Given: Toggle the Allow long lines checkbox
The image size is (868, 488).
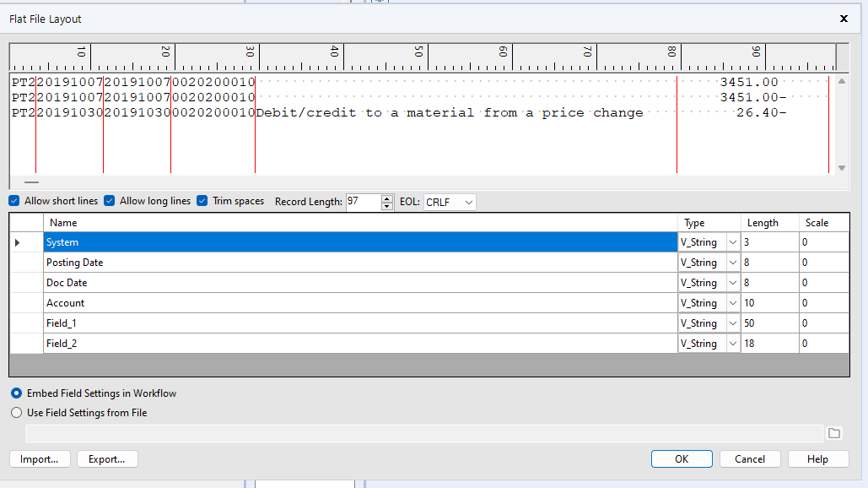Looking at the screenshot, I should 109,201.
